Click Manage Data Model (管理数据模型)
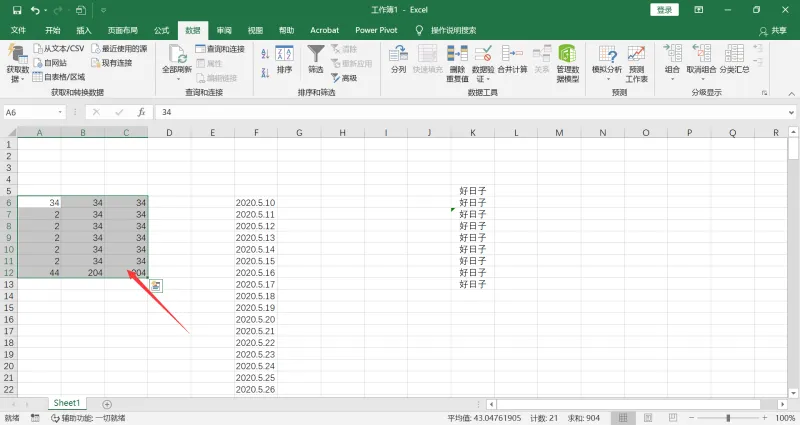 click(567, 63)
